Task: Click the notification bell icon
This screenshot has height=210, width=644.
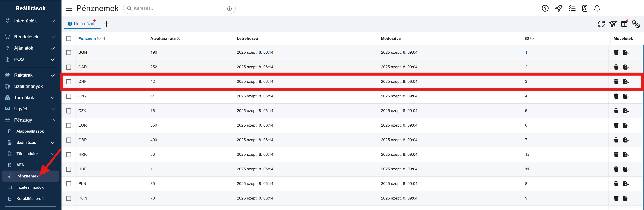Action: pyautogui.click(x=597, y=8)
